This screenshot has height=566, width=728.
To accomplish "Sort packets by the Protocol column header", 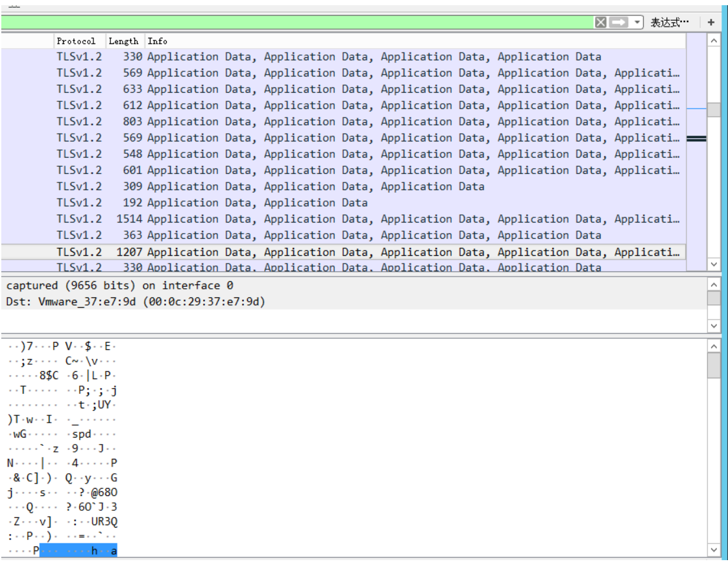I will 76,41.
